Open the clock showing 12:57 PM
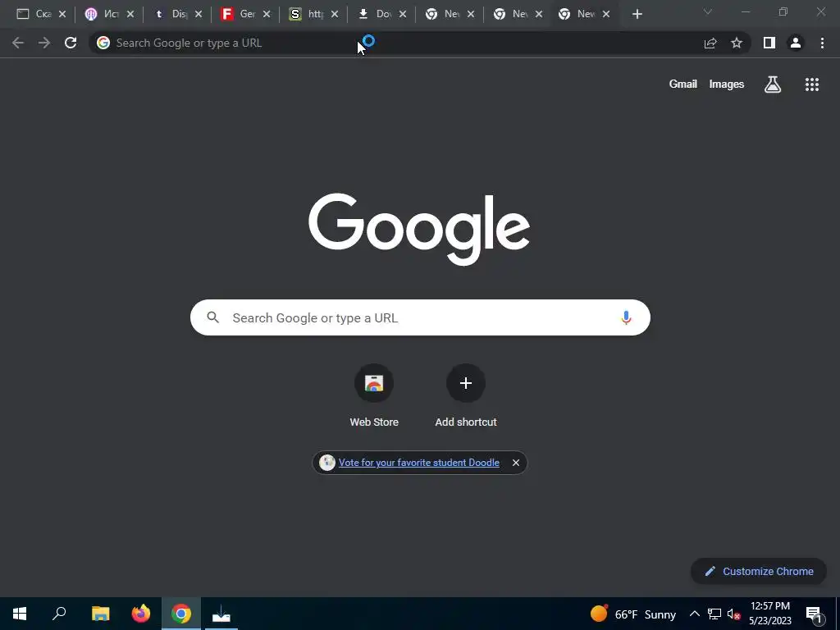Screen dimensions: 840x630 (769, 614)
